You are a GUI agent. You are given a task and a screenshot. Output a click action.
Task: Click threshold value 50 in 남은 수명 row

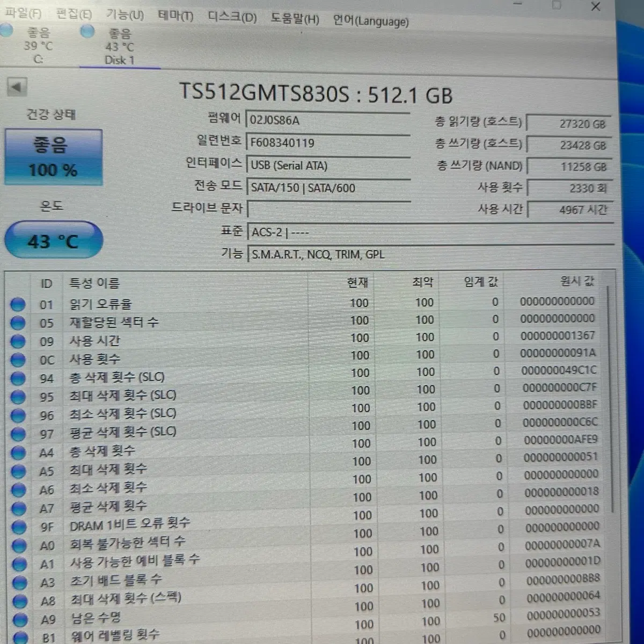point(499,618)
